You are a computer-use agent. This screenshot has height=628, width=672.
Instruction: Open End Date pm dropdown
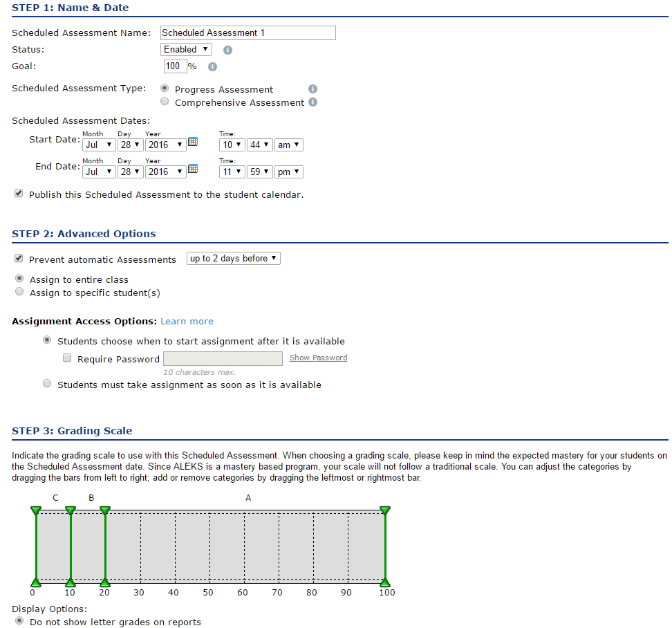(x=289, y=172)
